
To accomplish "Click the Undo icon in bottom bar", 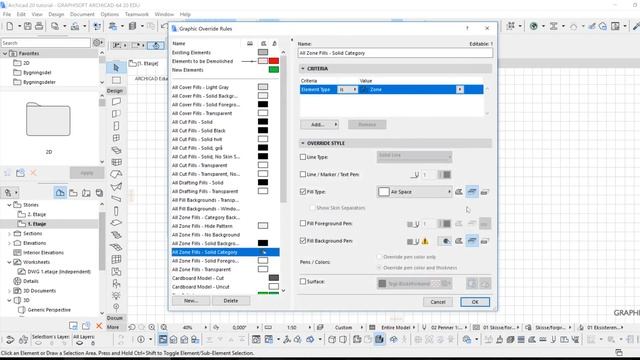I will click(132, 327).
